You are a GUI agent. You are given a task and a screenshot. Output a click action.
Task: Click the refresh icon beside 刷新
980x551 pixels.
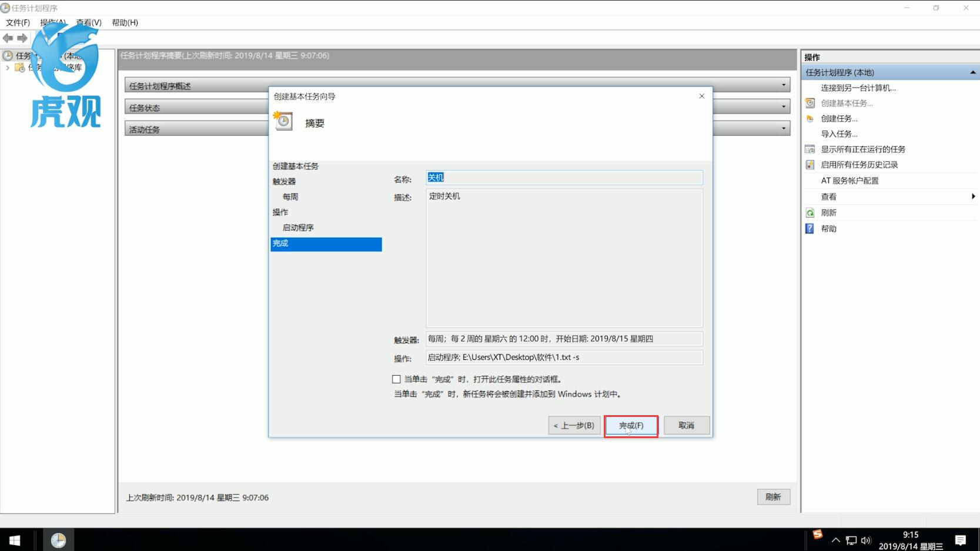810,213
